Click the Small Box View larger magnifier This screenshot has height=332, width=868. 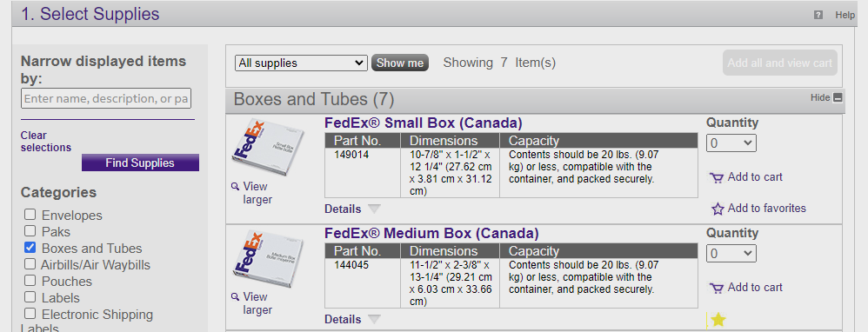[x=236, y=187]
